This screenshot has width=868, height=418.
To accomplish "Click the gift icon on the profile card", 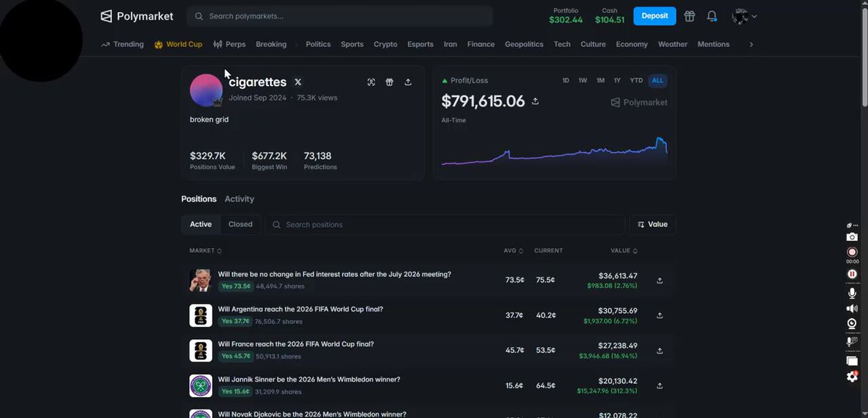I will [389, 82].
